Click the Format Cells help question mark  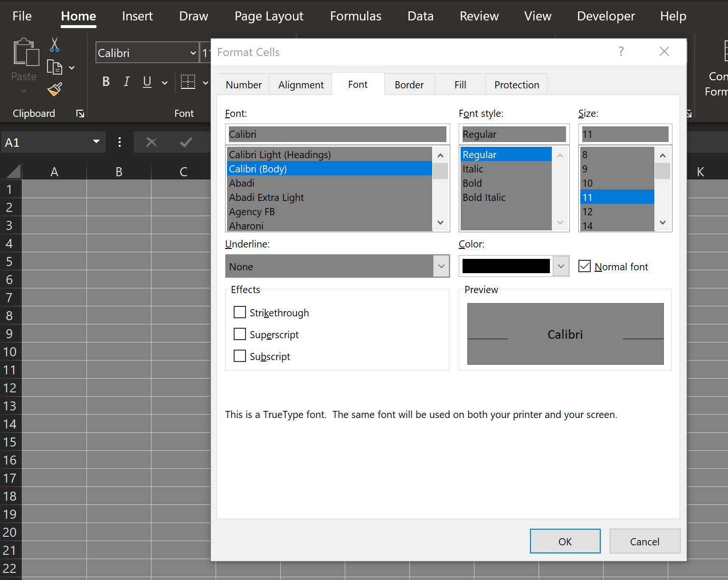tap(621, 52)
